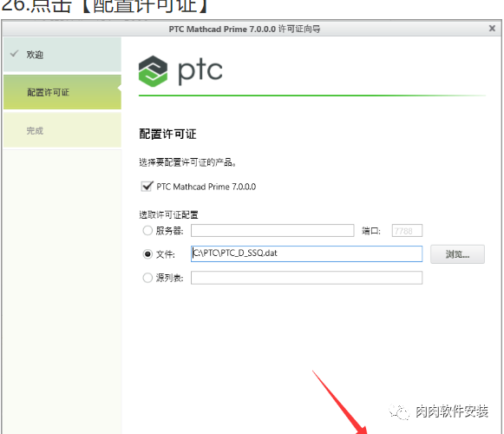Click the 浏览... browse button
Image resolution: width=504 pixels, height=434 pixels.
tap(457, 254)
